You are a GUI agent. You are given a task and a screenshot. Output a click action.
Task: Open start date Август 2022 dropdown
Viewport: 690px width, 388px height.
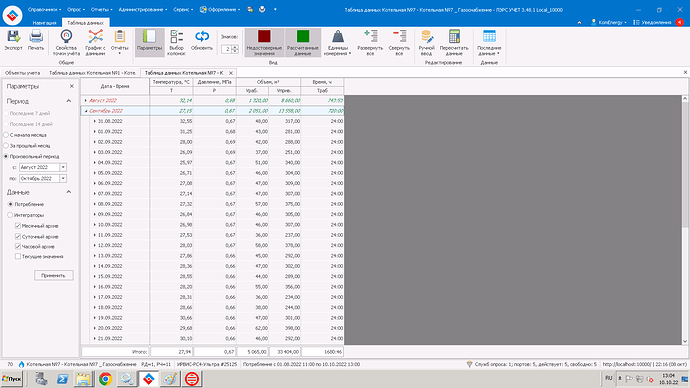click(63, 167)
